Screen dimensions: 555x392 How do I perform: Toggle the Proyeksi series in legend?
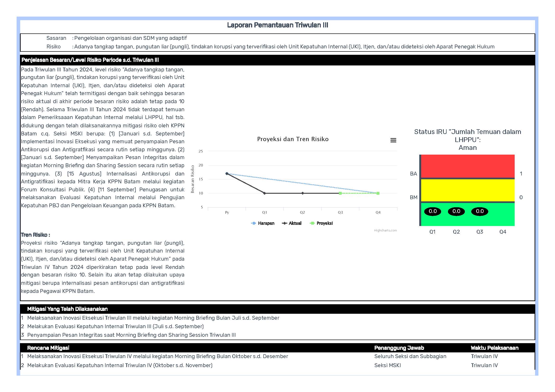click(x=321, y=223)
